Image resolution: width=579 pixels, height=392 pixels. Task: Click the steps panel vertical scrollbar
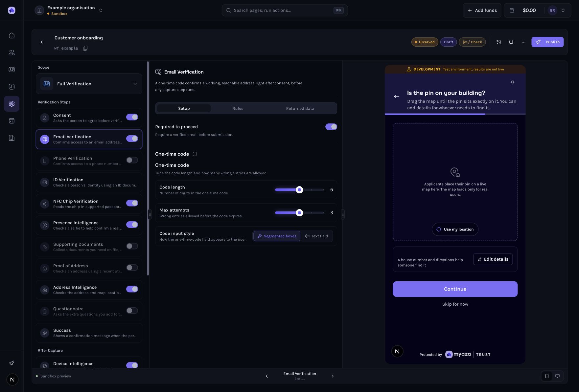(148, 168)
